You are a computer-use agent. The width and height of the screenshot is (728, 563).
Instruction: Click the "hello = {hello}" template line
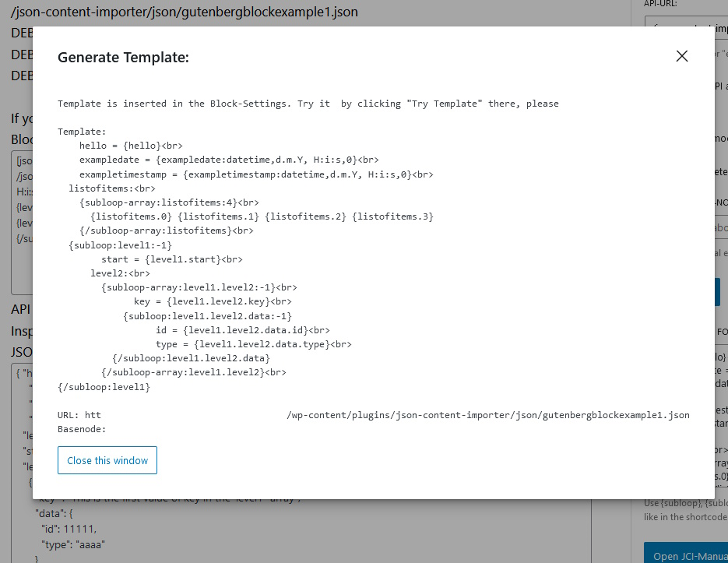(x=135, y=146)
